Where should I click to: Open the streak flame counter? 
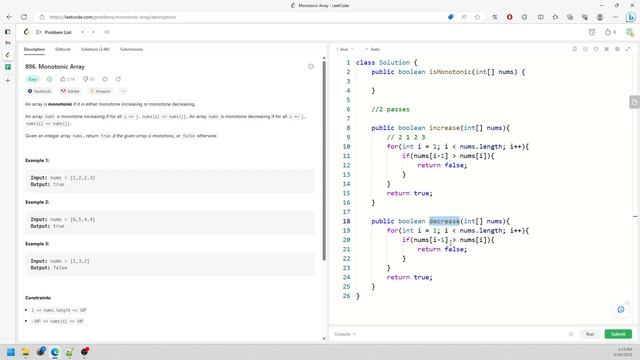[611, 32]
